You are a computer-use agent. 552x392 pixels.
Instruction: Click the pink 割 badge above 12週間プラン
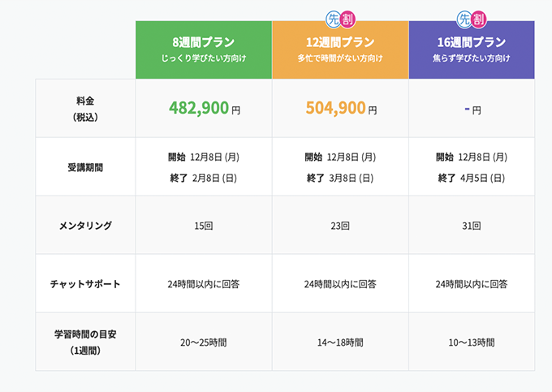[x=347, y=17]
